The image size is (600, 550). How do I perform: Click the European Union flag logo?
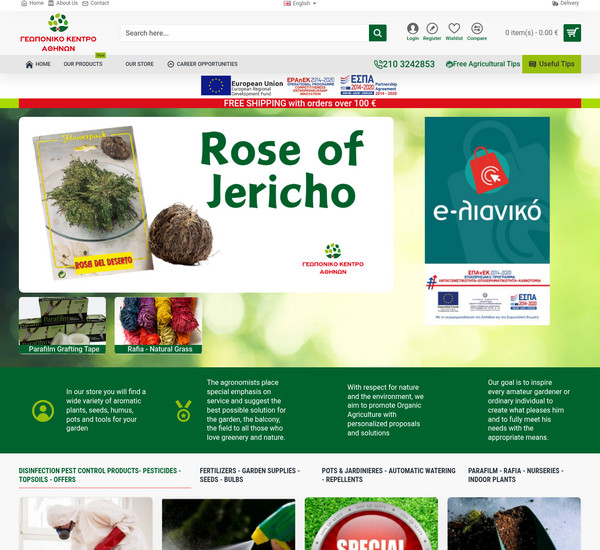tap(216, 85)
